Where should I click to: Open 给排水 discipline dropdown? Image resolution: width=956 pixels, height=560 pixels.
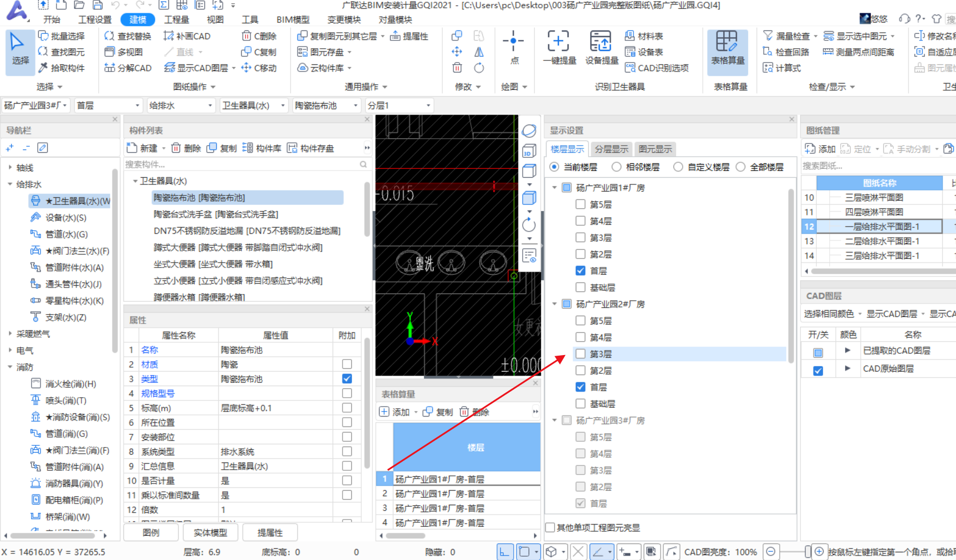coord(181,105)
